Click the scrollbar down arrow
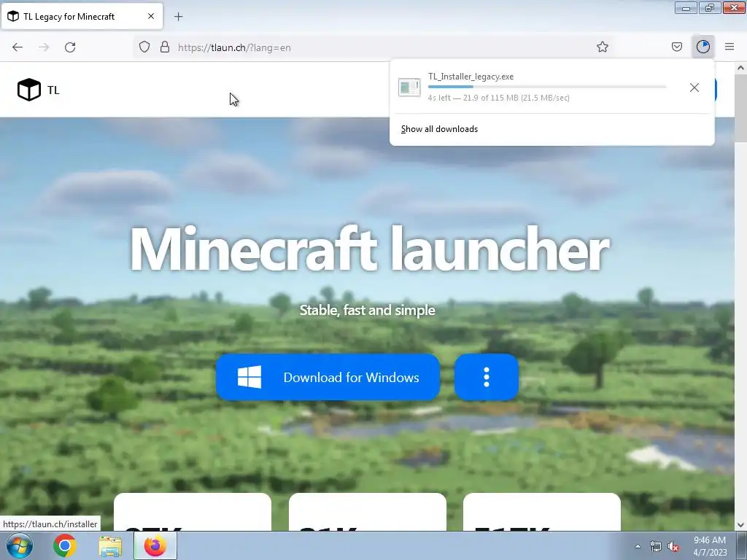 pos(740,525)
